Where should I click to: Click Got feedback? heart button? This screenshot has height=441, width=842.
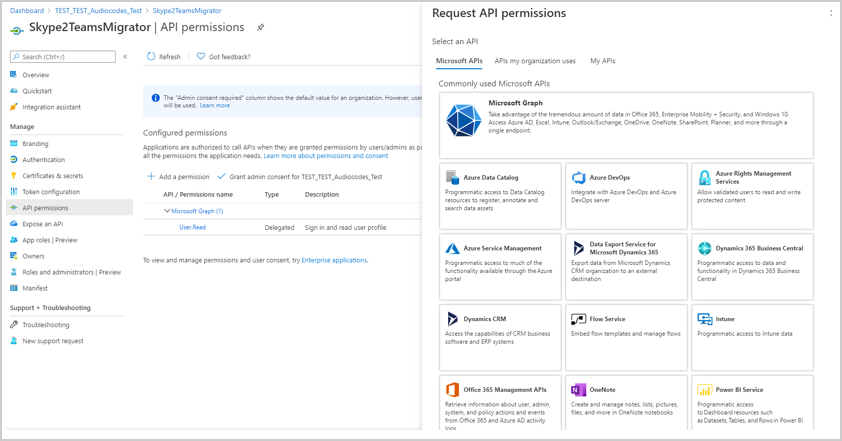point(223,56)
